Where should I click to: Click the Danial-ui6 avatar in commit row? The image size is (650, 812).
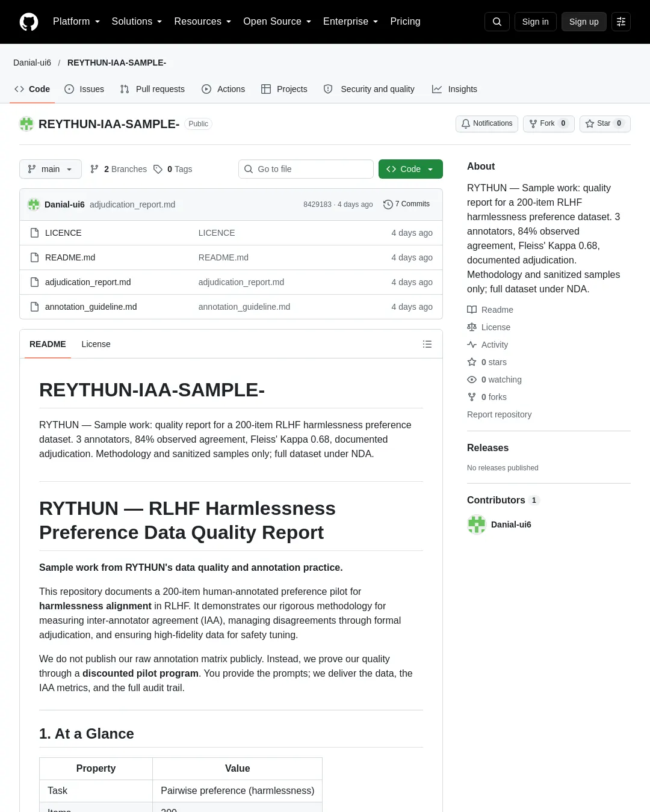tap(34, 205)
